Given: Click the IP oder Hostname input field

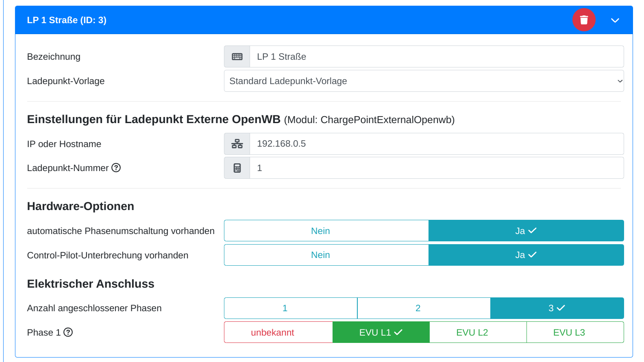Looking at the screenshot, I should pyautogui.click(x=436, y=144).
